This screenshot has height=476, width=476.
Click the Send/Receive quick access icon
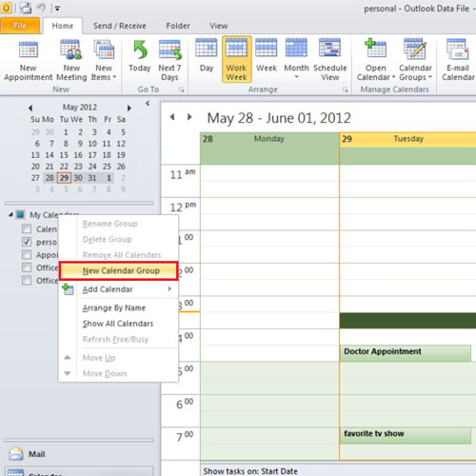(26, 8)
